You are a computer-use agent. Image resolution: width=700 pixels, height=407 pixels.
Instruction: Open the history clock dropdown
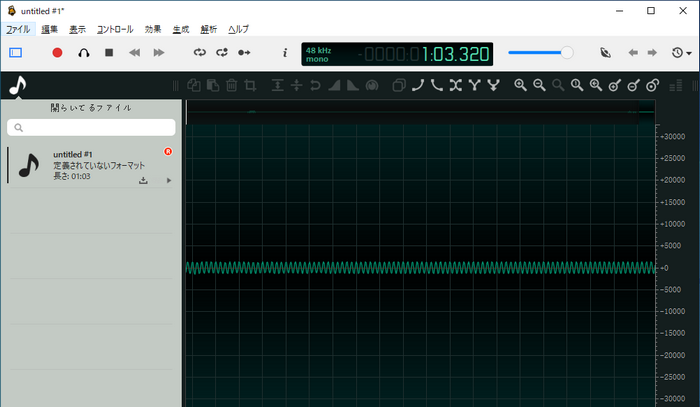(681, 52)
